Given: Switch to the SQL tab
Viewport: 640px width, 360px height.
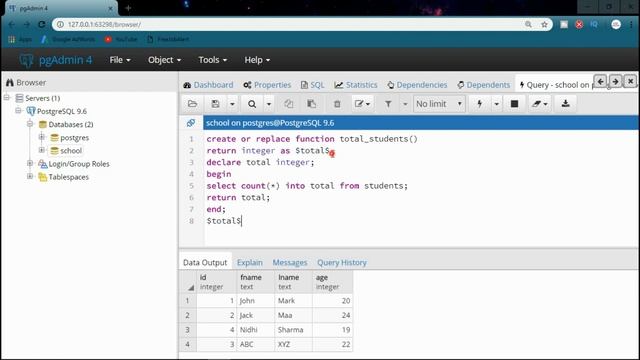Looking at the screenshot, I should tap(312, 85).
